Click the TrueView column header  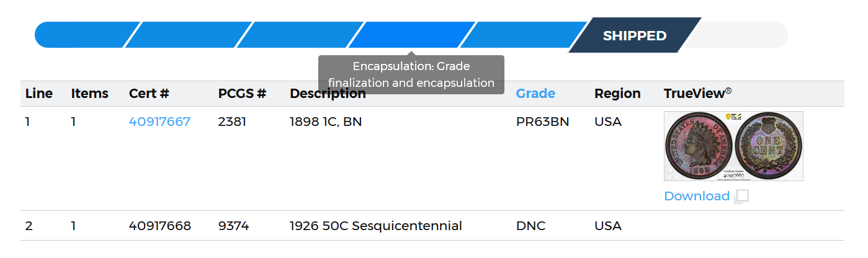tap(698, 94)
